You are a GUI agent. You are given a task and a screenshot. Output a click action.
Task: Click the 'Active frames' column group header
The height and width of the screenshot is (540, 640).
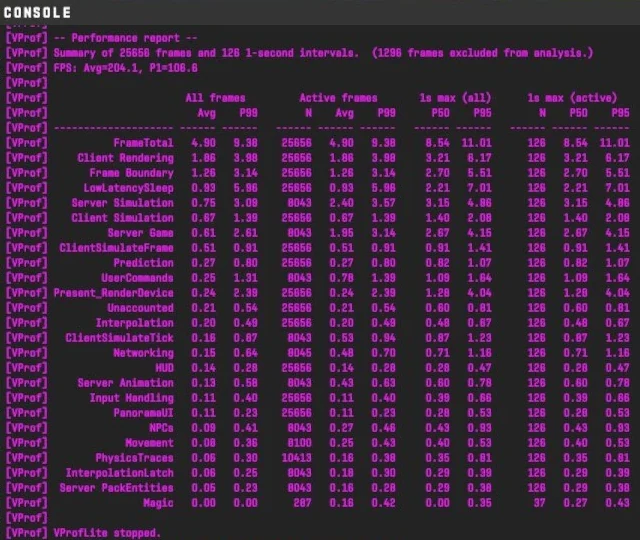click(x=338, y=98)
